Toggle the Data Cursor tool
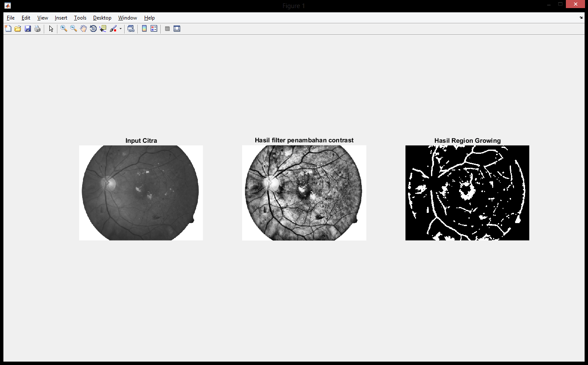Viewport: 588px width, 365px height. coord(103,29)
